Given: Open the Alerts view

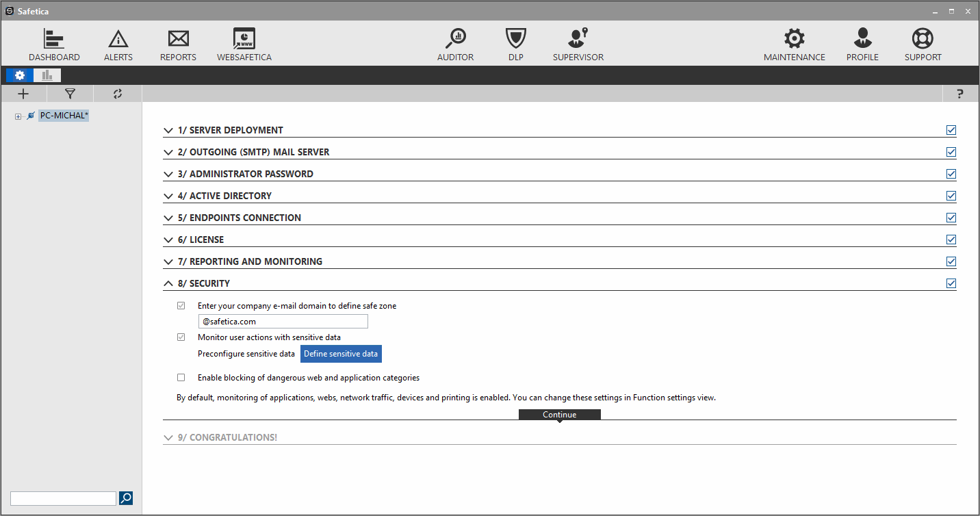Looking at the screenshot, I should [118, 44].
